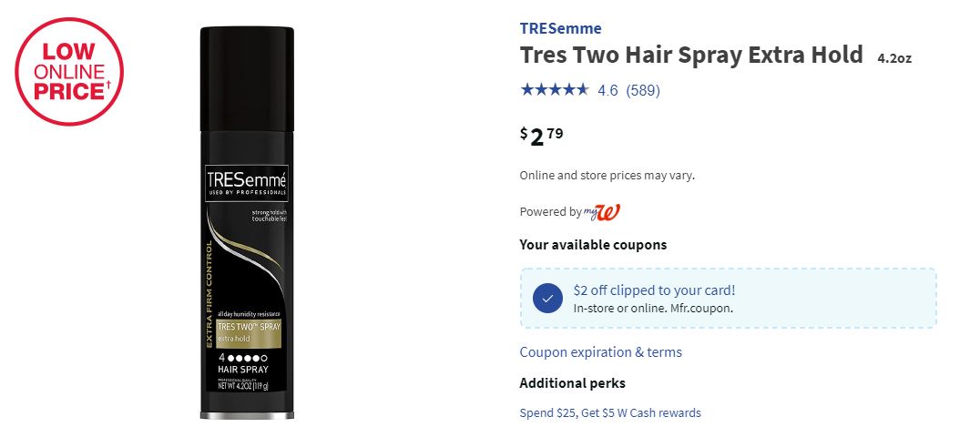Viewport: 980px width, 427px height.
Task: Click the hair spray product image
Action: 247,222
